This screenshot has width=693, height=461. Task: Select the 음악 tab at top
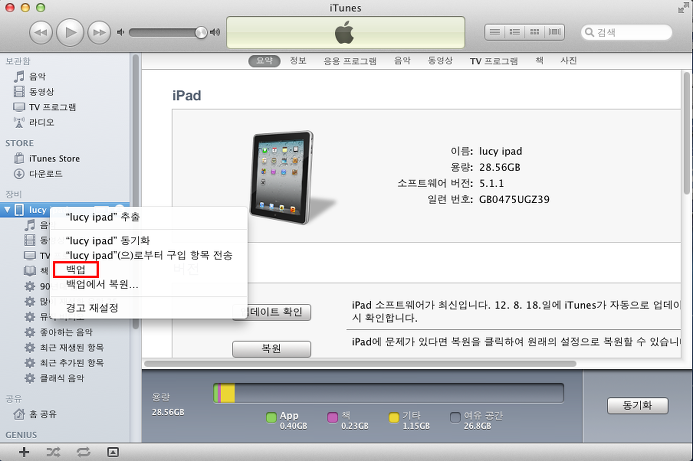coord(402,61)
